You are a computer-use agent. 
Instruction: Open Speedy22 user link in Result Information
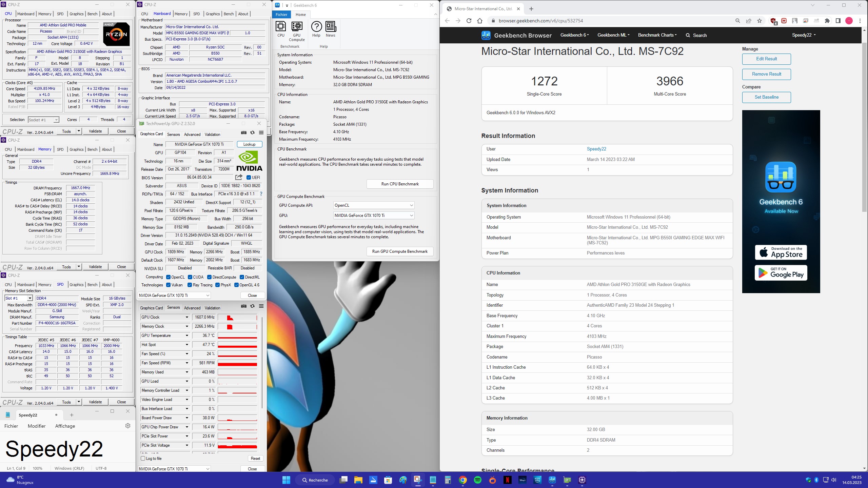(x=596, y=149)
